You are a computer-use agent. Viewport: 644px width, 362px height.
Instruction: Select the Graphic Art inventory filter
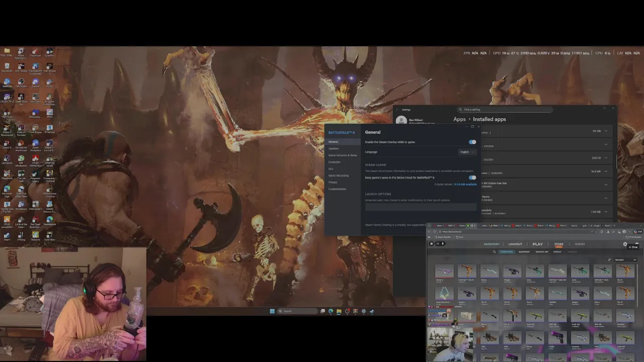(x=542, y=252)
